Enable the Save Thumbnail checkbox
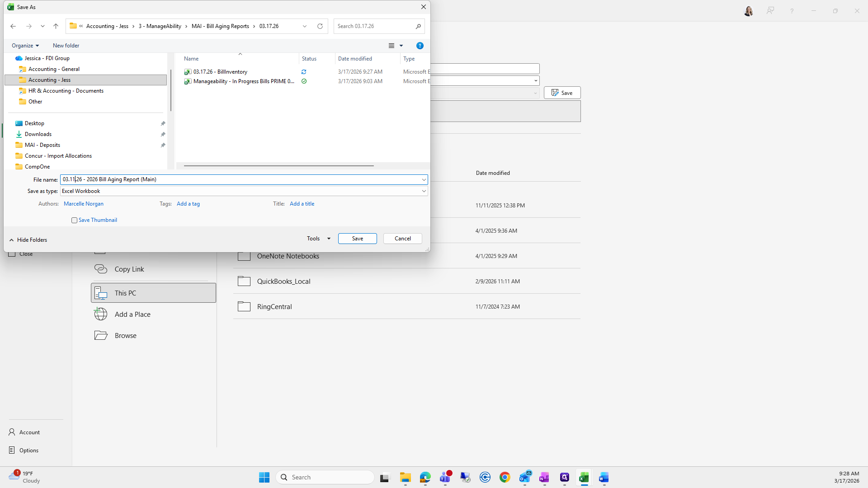The height and width of the screenshot is (488, 868). [74, 220]
